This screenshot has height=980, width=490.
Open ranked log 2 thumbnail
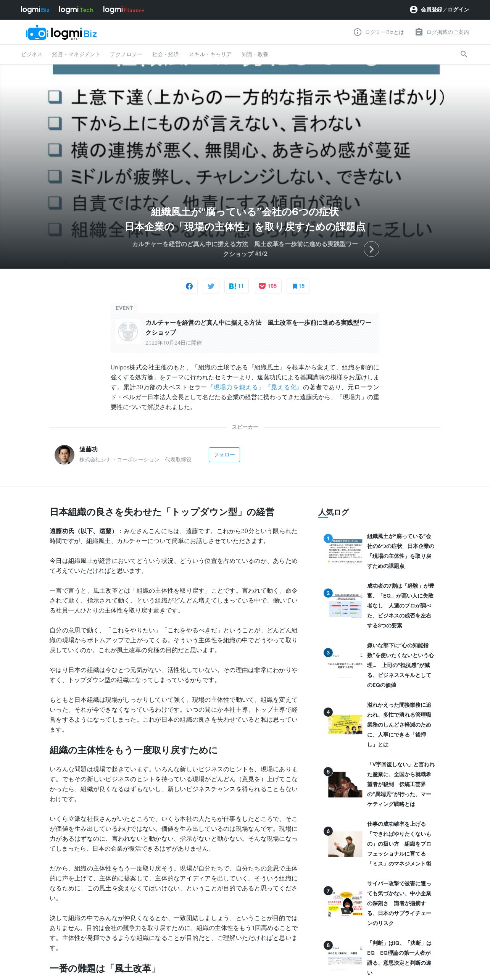tap(345, 606)
